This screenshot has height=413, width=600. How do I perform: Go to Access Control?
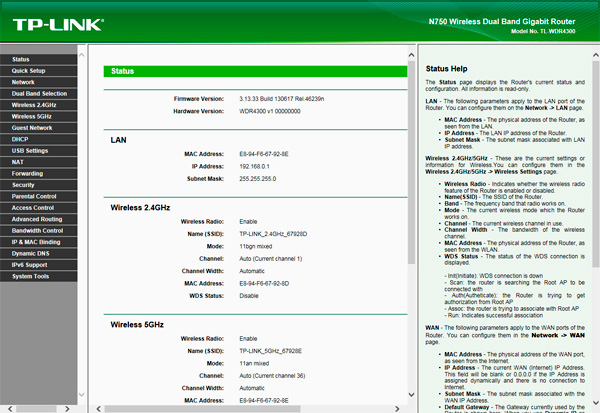(x=33, y=207)
